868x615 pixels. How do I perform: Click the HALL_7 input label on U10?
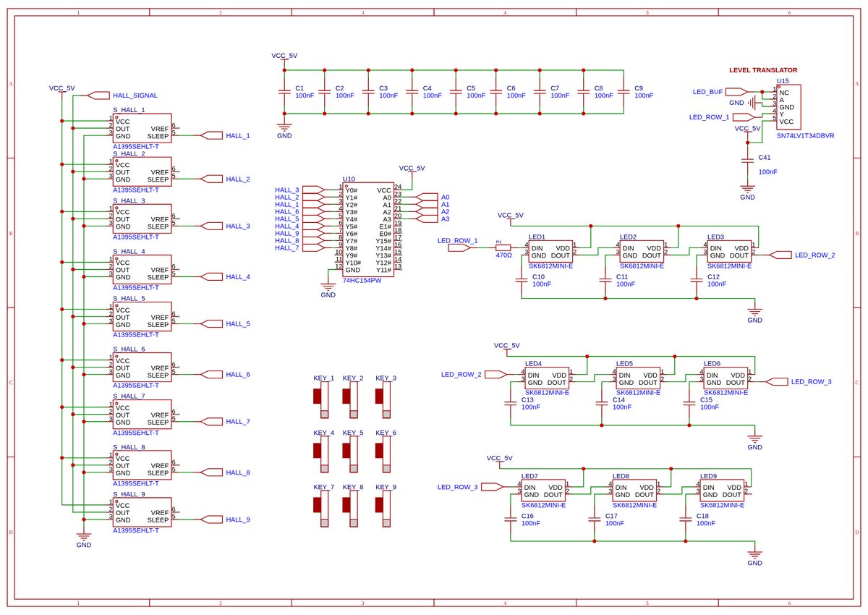(287, 247)
